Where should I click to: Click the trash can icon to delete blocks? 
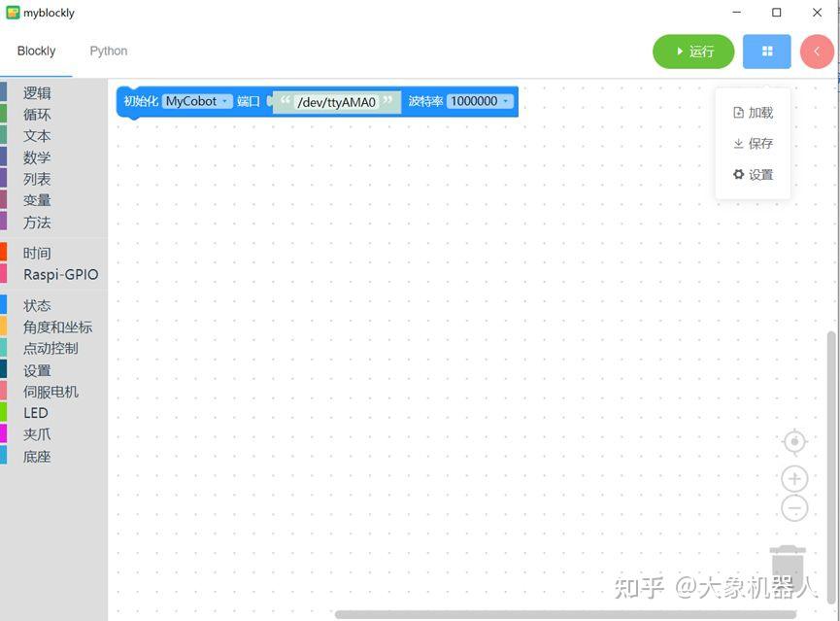pyautogui.click(x=788, y=565)
